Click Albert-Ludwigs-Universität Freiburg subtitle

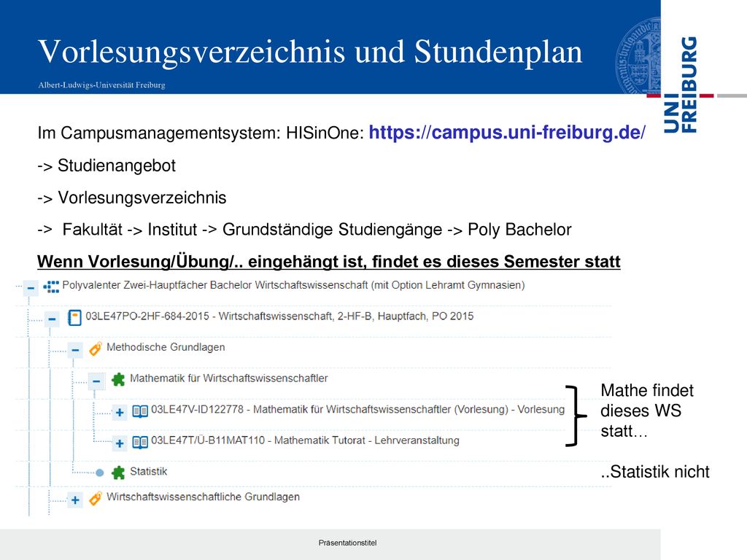point(101,85)
